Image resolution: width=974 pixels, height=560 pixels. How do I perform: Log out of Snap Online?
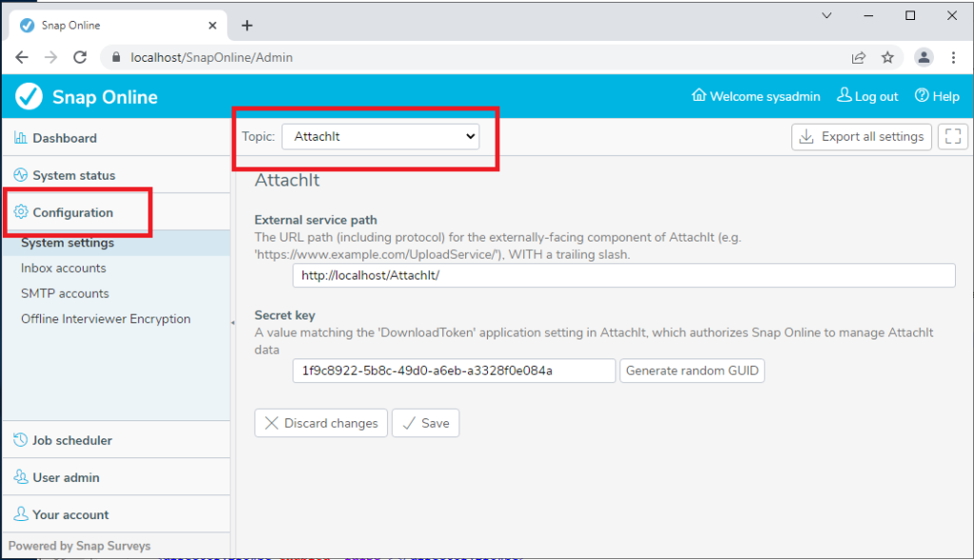tap(867, 96)
